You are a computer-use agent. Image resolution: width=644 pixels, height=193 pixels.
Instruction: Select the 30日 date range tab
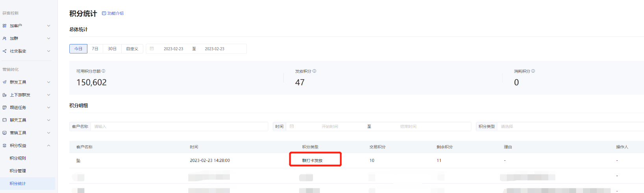112,49
